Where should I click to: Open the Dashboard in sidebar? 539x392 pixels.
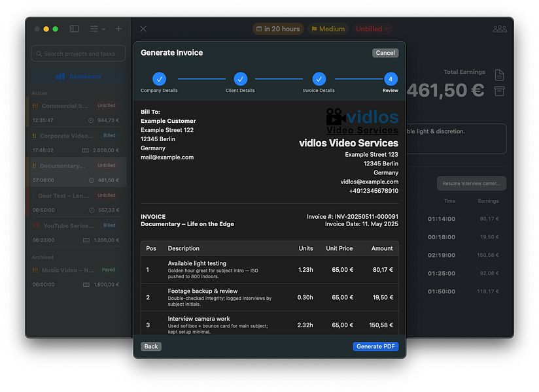[x=78, y=76]
